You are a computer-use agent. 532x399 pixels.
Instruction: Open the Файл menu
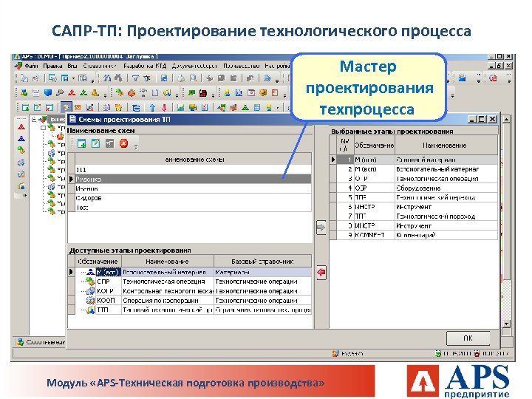(x=30, y=66)
